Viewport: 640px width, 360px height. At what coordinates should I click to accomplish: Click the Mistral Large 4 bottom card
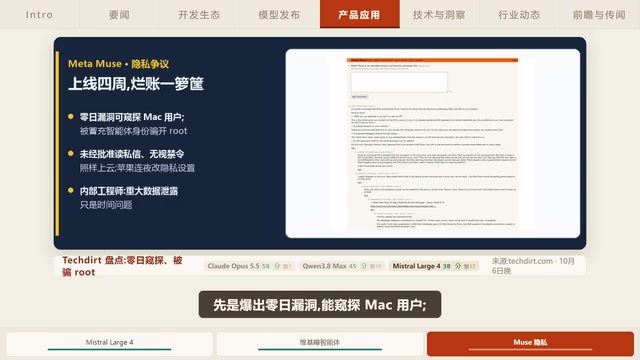(x=109, y=343)
